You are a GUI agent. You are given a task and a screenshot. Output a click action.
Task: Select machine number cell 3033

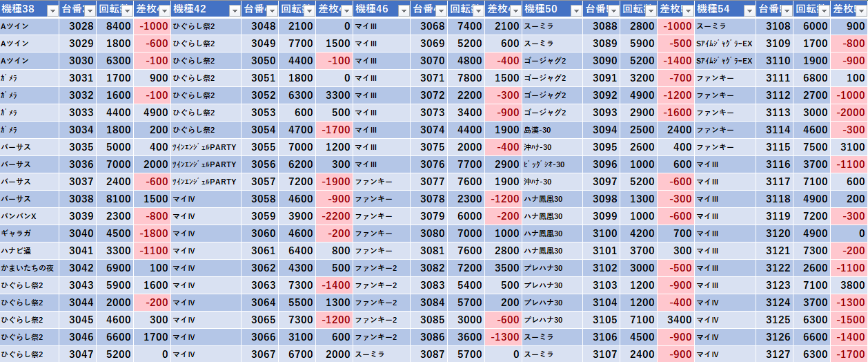click(x=77, y=113)
